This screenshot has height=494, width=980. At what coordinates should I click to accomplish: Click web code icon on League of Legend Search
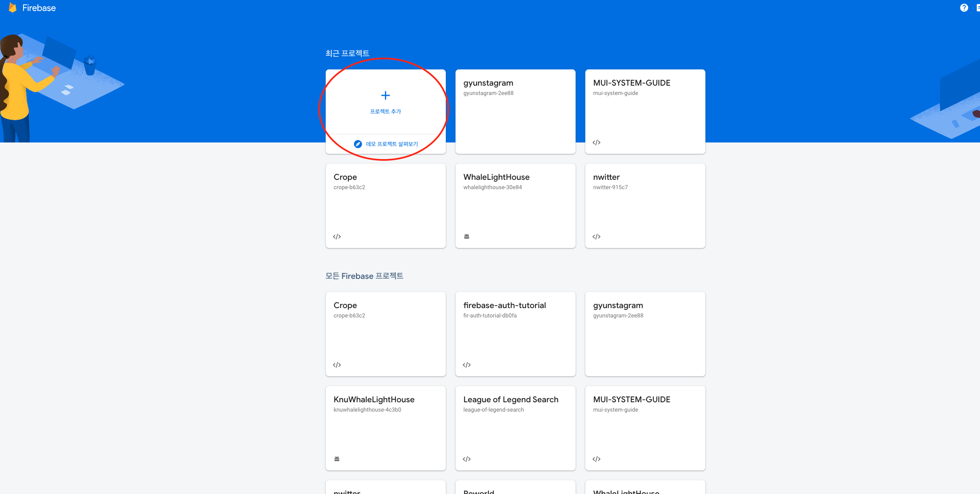(x=466, y=459)
